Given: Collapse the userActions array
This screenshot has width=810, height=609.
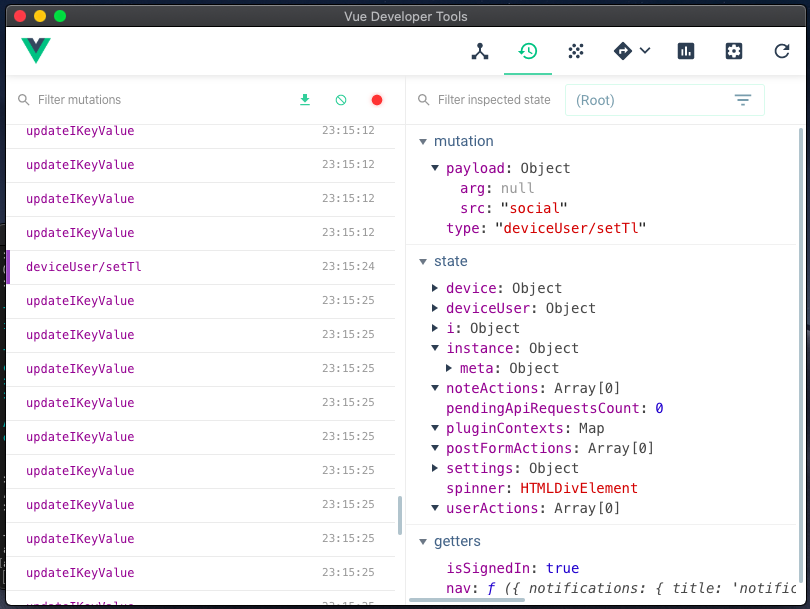Looking at the screenshot, I should (435, 508).
